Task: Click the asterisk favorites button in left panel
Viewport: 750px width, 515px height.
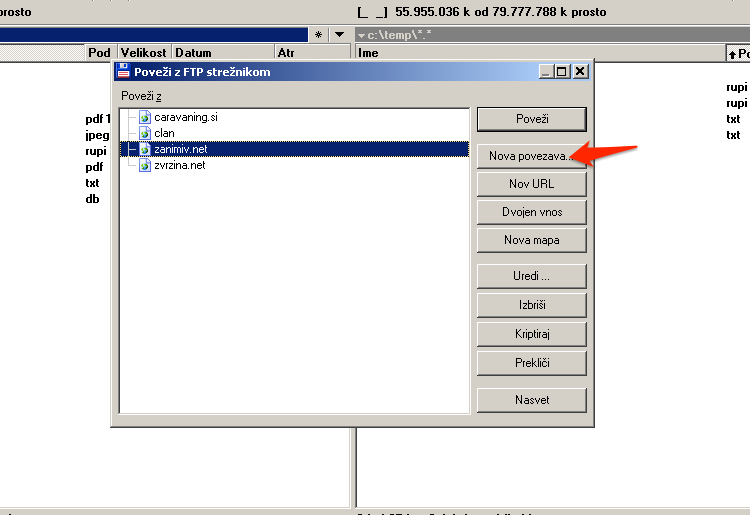Action: click(x=318, y=35)
